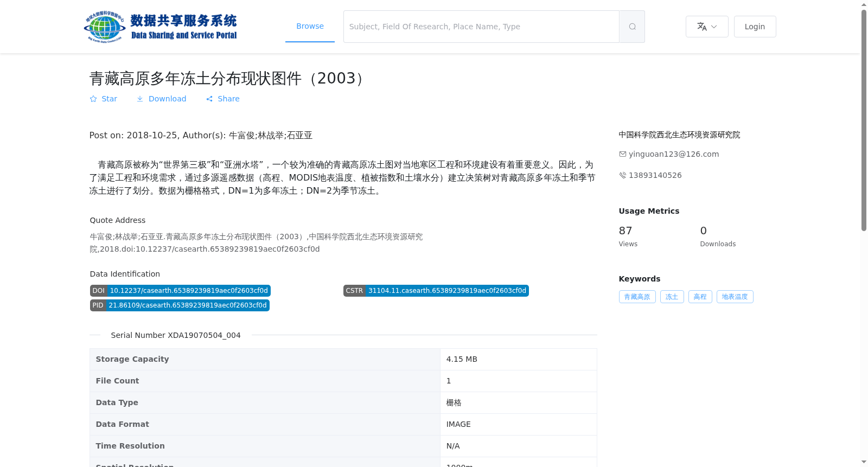Select the 高程 keyword tag

700,297
